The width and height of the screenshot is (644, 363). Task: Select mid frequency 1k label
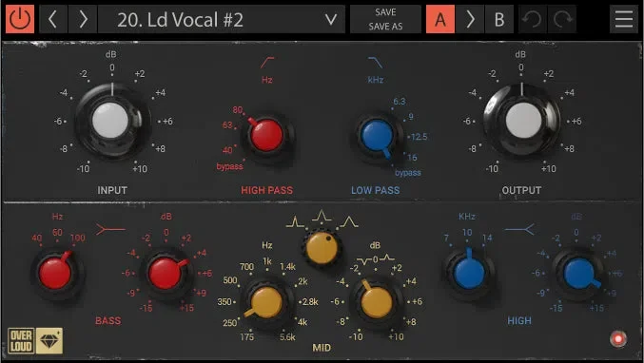(267, 261)
